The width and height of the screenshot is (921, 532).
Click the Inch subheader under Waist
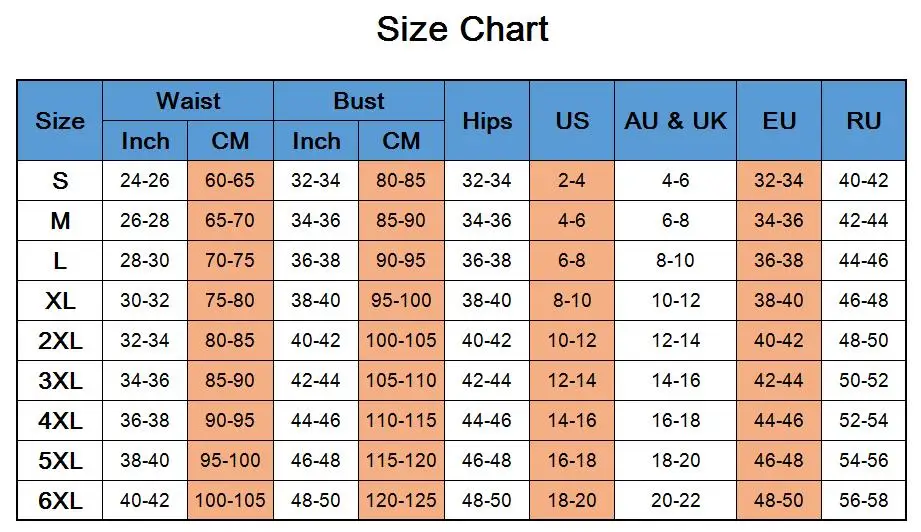click(x=145, y=141)
